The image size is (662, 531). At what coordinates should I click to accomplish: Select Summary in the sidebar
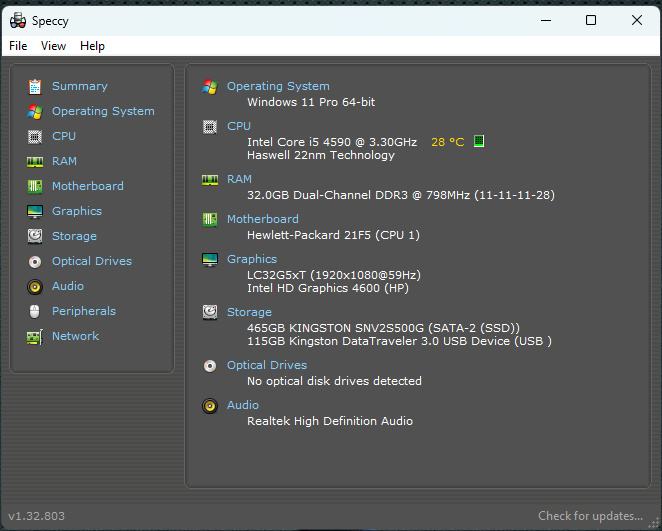(79, 86)
